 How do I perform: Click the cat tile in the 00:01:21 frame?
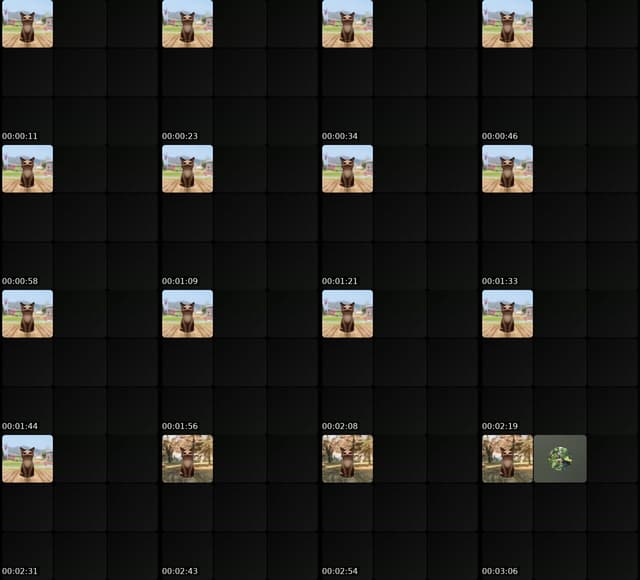[x=347, y=169]
